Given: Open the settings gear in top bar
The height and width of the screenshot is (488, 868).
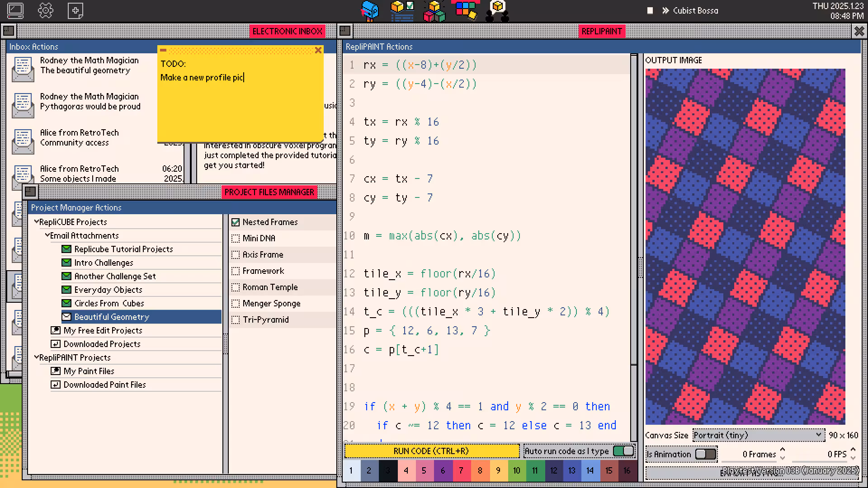Looking at the screenshot, I should pyautogui.click(x=46, y=10).
